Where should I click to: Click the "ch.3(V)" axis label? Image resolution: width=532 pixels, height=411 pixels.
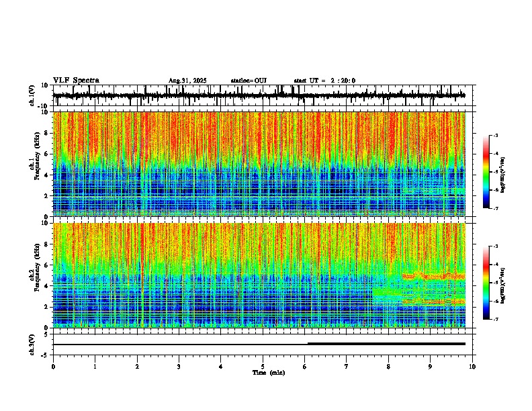click(32, 345)
